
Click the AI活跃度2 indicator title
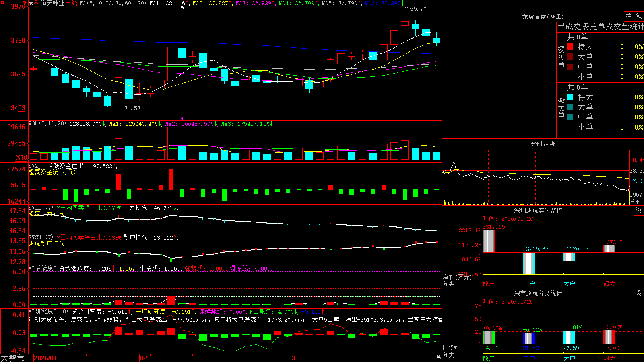coord(43,268)
